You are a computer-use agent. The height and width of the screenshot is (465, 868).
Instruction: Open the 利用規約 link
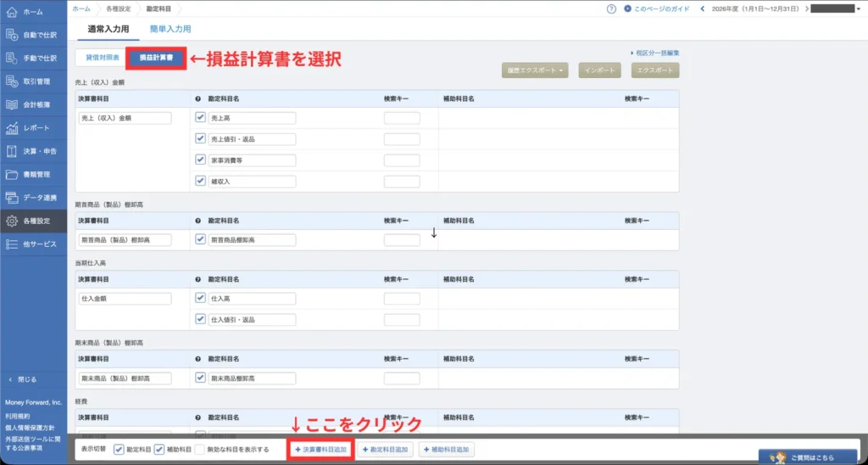(18, 416)
